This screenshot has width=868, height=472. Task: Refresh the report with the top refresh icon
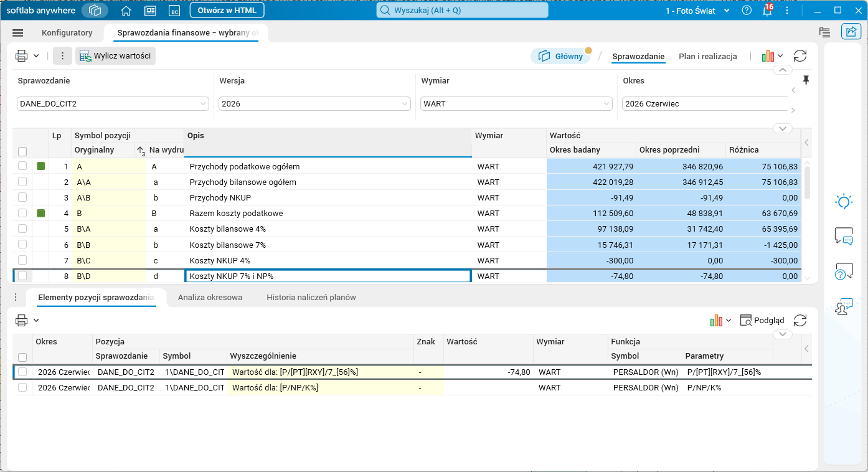(x=800, y=56)
